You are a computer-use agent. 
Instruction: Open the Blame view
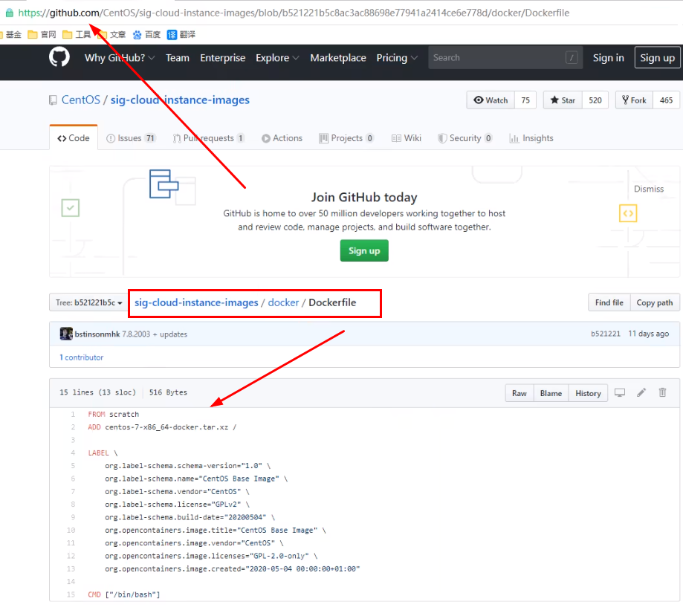click(551, 393)
